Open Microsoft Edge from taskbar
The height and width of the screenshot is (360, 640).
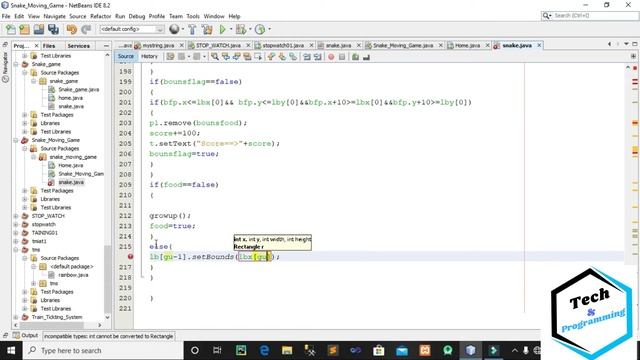264,350
